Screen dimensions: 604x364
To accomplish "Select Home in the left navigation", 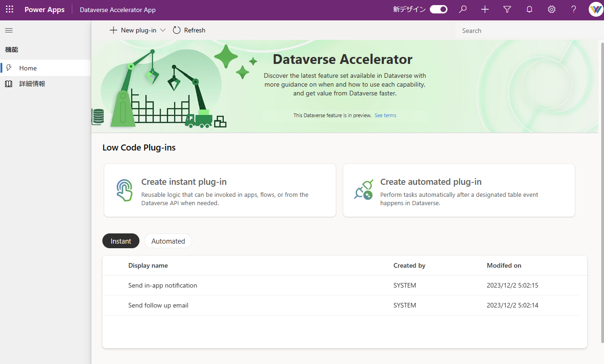I will tap(28, 68).
